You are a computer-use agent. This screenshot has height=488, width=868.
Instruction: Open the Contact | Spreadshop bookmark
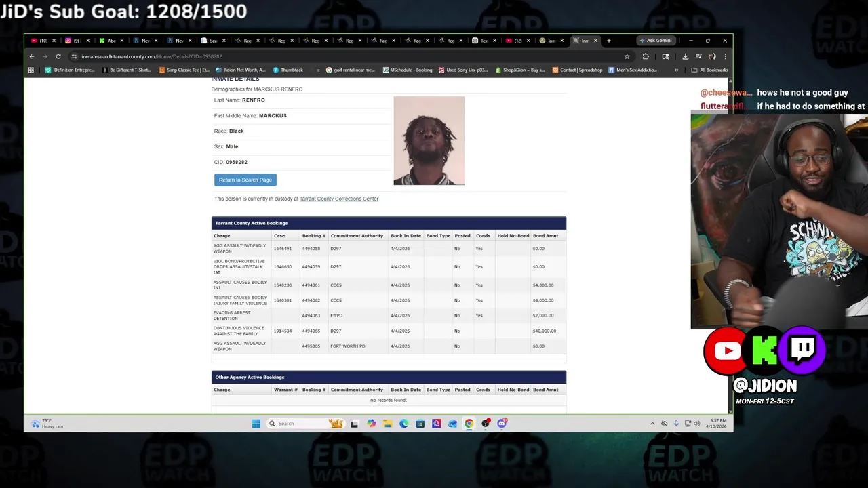[x=577, y=70]
